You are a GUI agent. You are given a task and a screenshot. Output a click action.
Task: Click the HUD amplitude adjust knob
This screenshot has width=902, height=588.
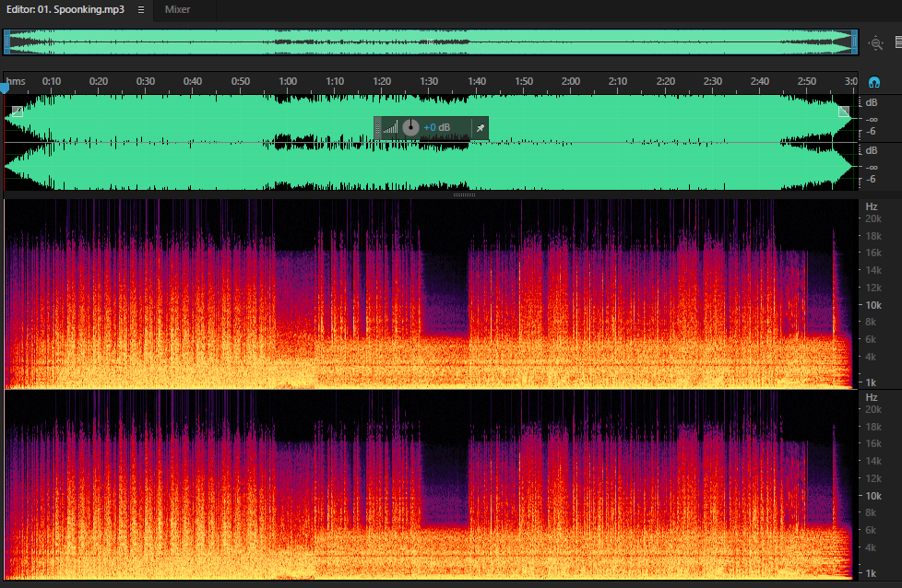[x=410, y=127]
